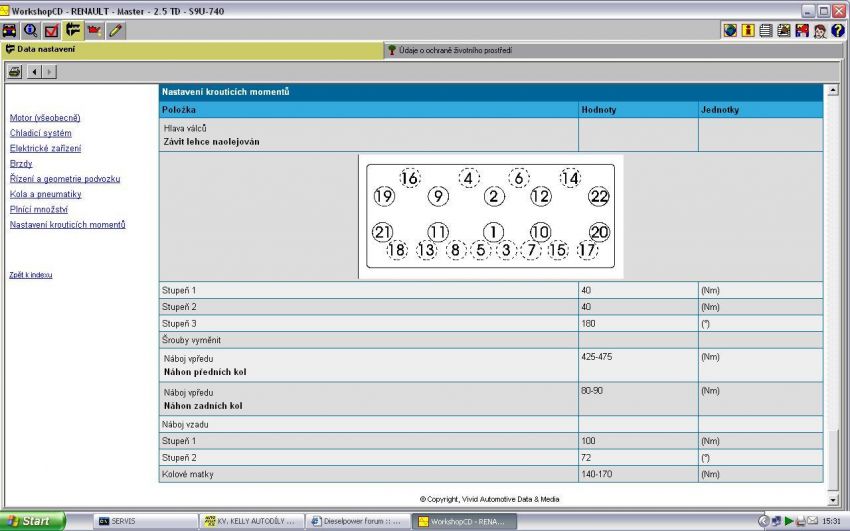The height and width of the screenshot is (531, 850).
Task: Click the globe icon in top-right toolbar
Action: (x=730, y=30)
